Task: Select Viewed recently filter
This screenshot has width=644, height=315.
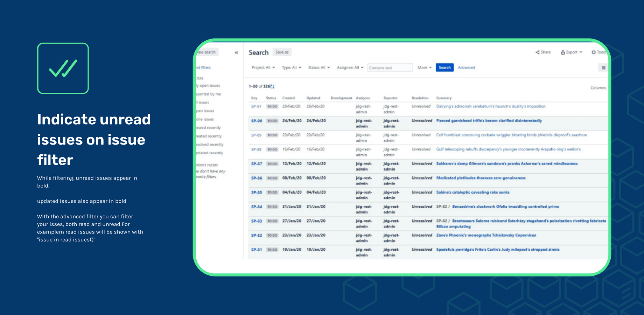Action: click(208, 128)
